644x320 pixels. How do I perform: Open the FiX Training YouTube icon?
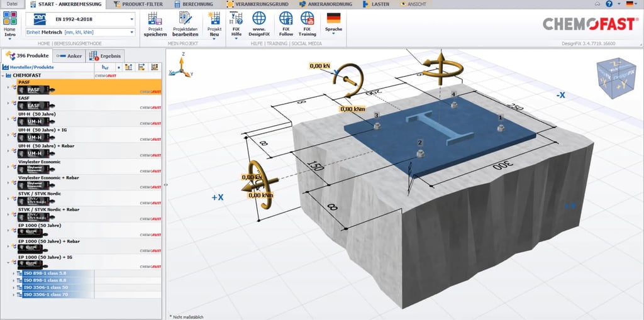pyautogui.click(x=308, y=19)
